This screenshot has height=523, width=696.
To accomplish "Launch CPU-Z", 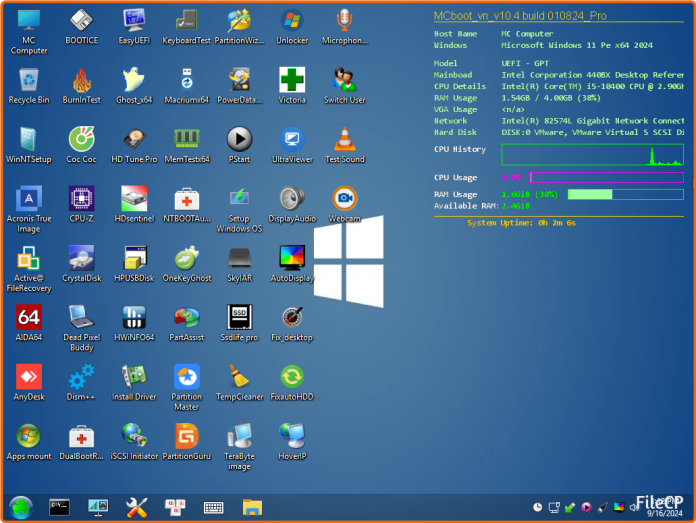I will pos(81,205).
